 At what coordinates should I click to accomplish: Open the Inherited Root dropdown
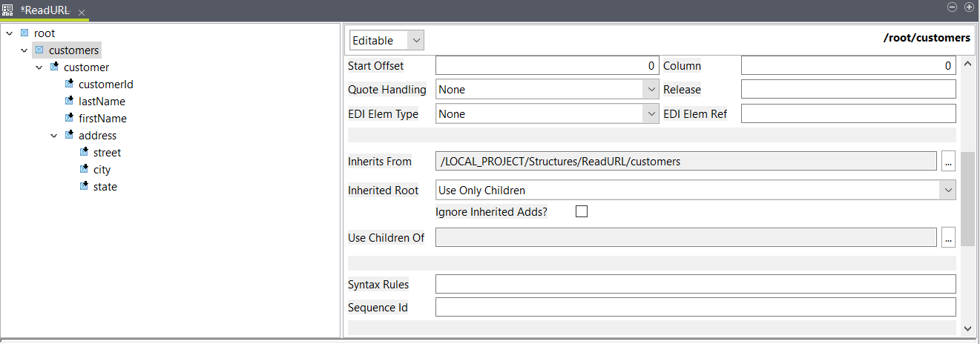pos(947,191)
